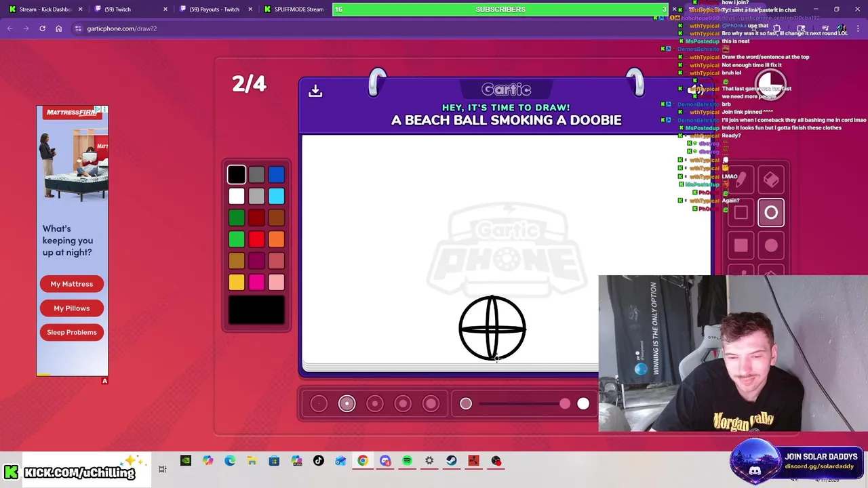Open Microsoft Store from taskbar

[274, 461]
